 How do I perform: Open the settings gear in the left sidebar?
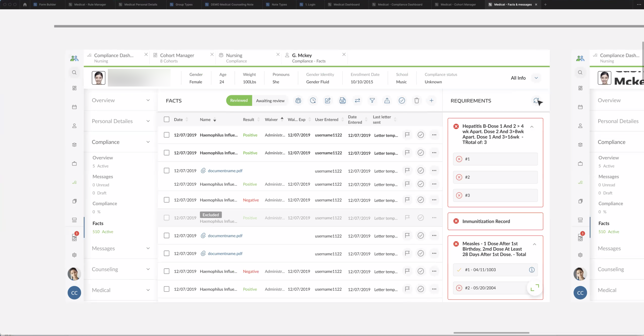point(74,255)
